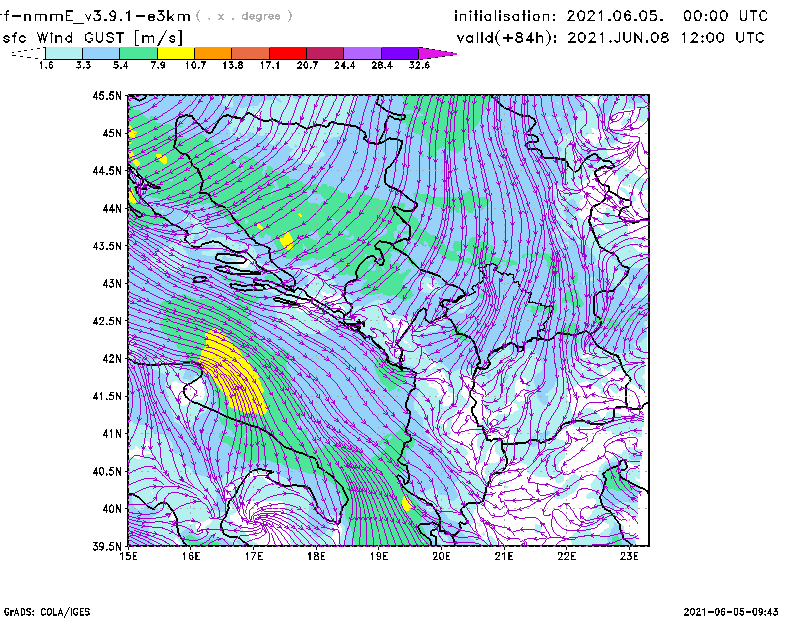Click the legend value 28.4
800x618 pixels.
click(x=382, y=65)
